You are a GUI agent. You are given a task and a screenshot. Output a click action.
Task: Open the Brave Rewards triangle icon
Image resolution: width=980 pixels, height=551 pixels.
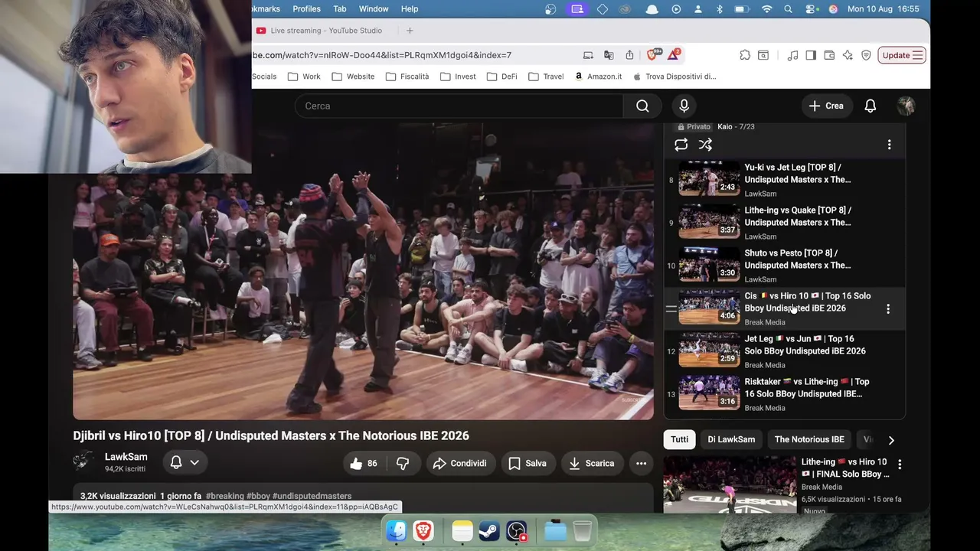674,54
